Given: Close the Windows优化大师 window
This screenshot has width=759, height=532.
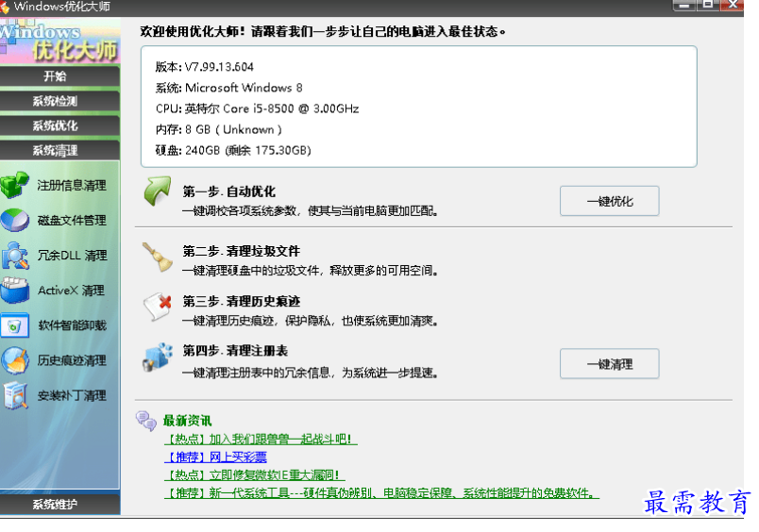Looking at the screenshot, I should 733,6.
